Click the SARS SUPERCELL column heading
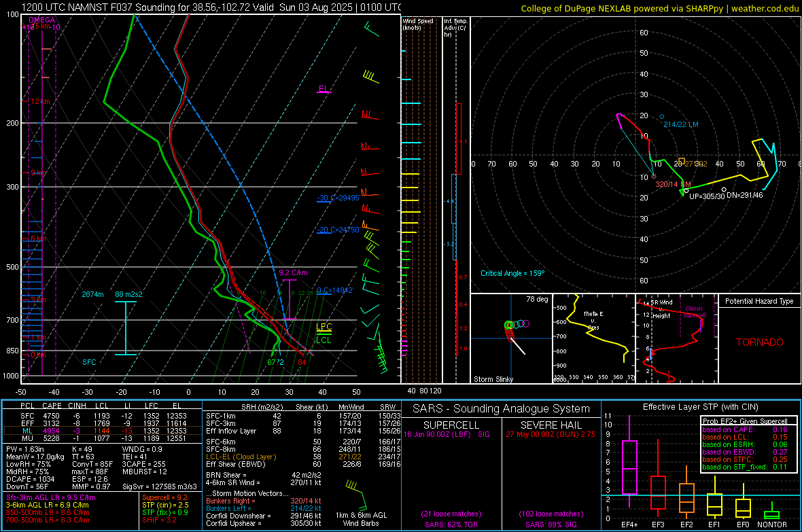802x532 pixels. (451, 425)
